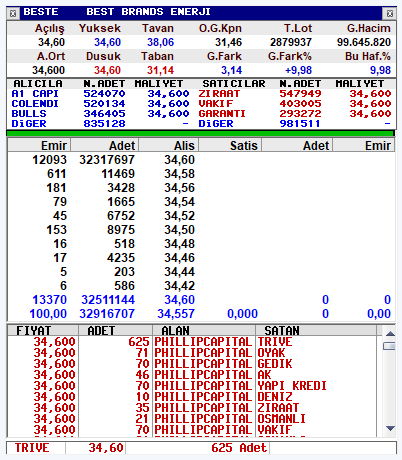Close the BESTE window with title bar icon
The image size is (402, 460).
(389, 13)
